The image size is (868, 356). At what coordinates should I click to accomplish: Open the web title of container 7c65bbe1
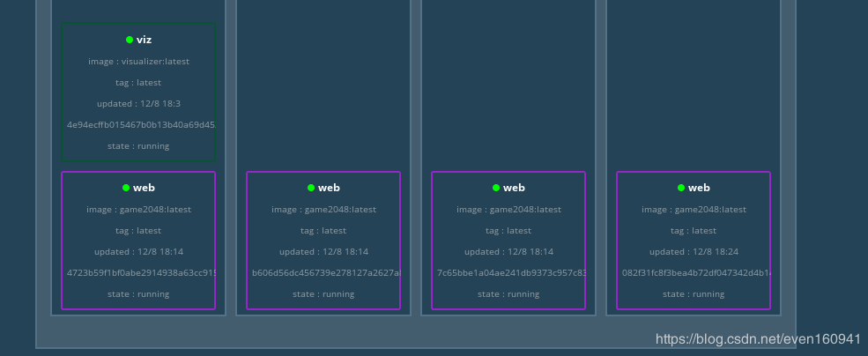(514, 188)
